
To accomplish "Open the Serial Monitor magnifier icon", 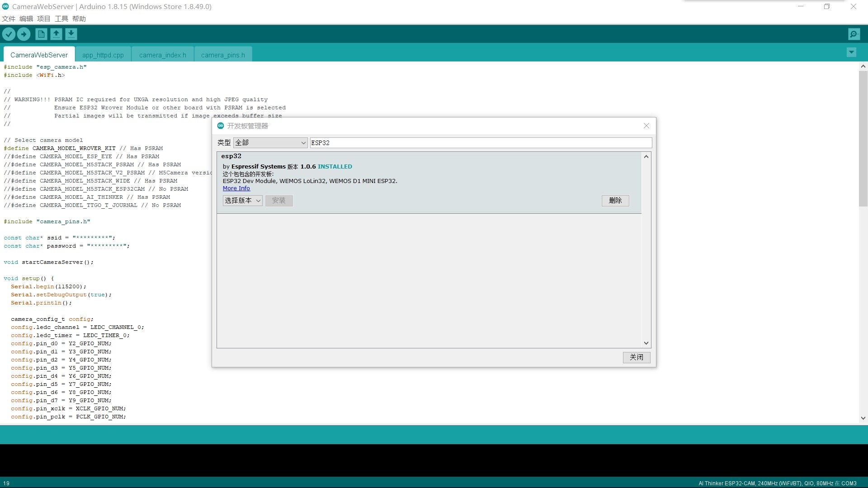I will tap(854, 34).
